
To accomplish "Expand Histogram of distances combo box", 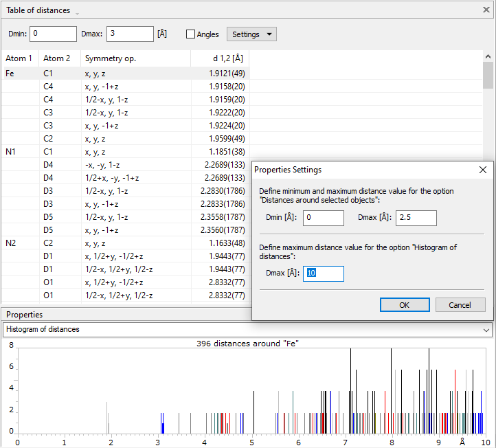I will 487,330.
